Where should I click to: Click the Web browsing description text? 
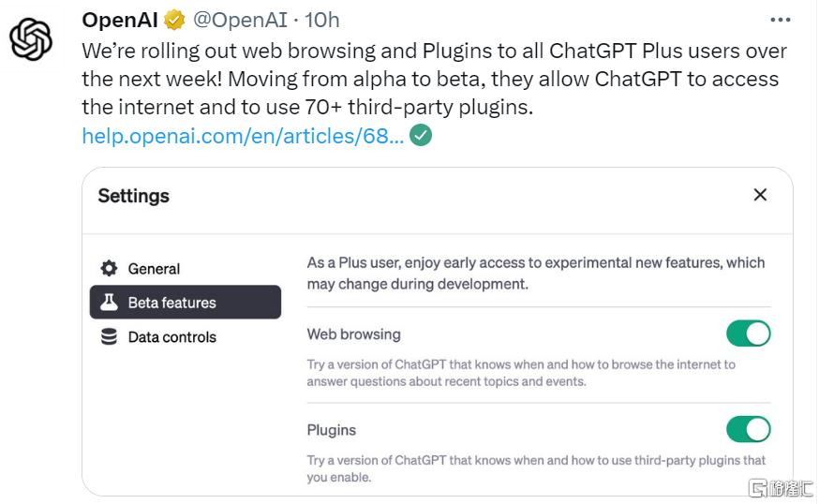click(x=521, y=373)
